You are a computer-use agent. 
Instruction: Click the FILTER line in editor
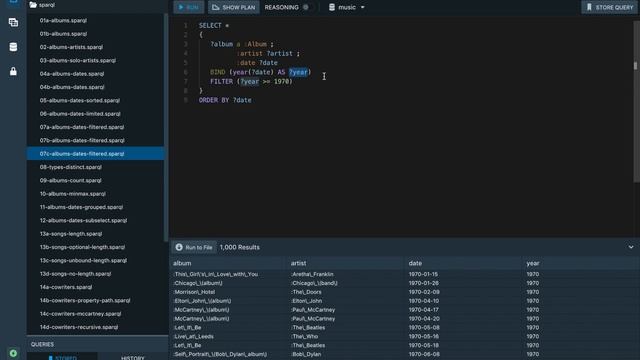click(x=251, y=82)
